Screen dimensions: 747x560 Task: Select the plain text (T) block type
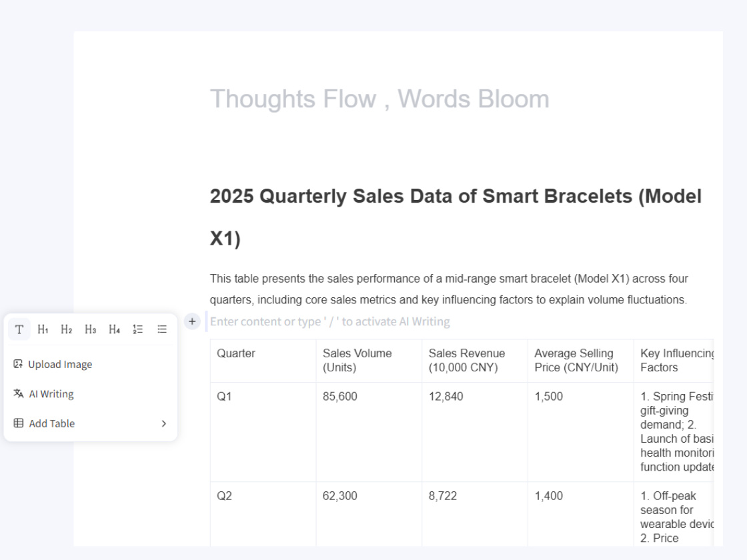[19, 329]
